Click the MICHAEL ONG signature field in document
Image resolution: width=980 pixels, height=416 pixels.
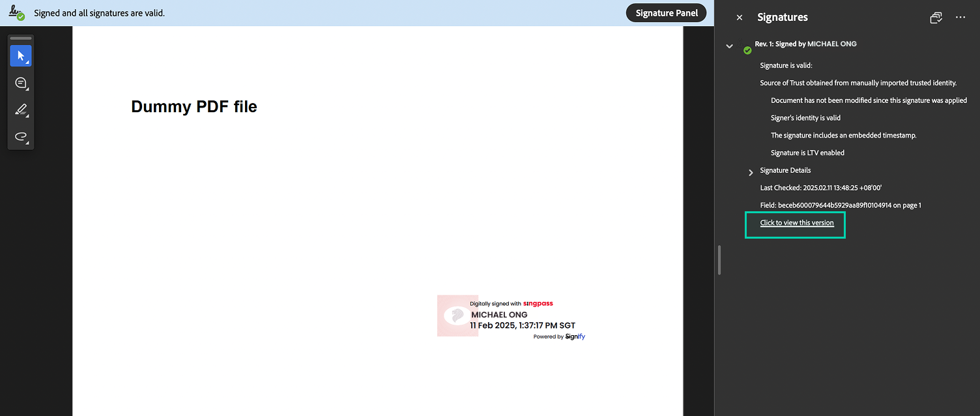[x=511, y=316]
